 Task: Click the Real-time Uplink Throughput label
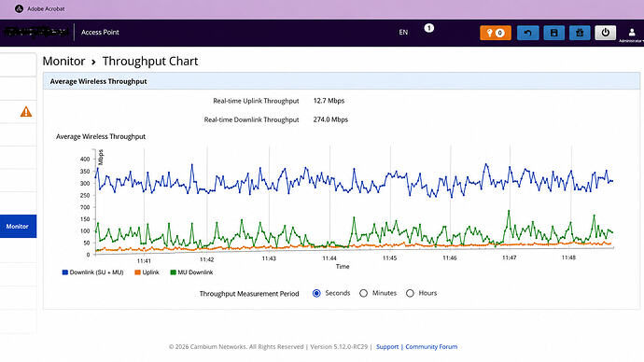tap(256, 101)
